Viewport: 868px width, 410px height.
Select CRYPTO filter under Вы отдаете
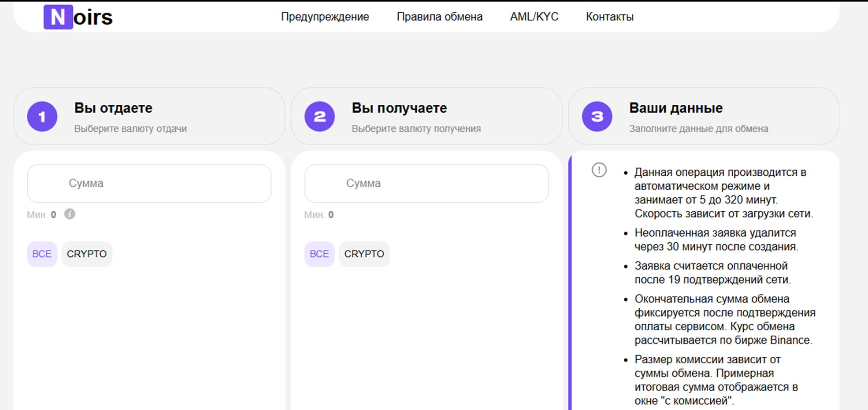pyautogui.click(x=87, y=254)
